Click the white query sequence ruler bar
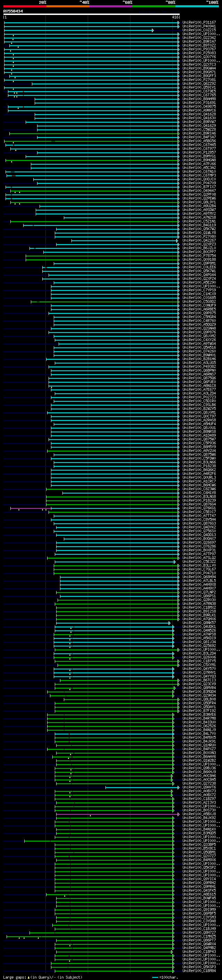This screenshot has width=222, height=980. [x=92, y=15]
